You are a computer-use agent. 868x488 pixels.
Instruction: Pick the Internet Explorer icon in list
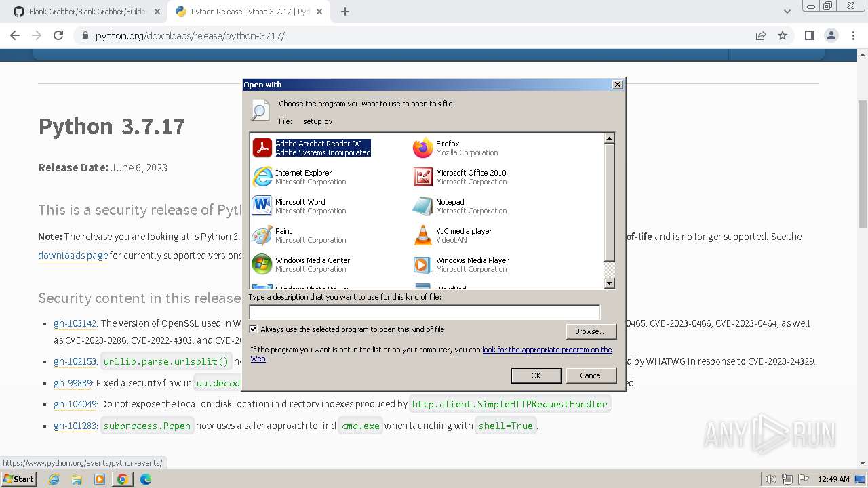tap(262, 177)
